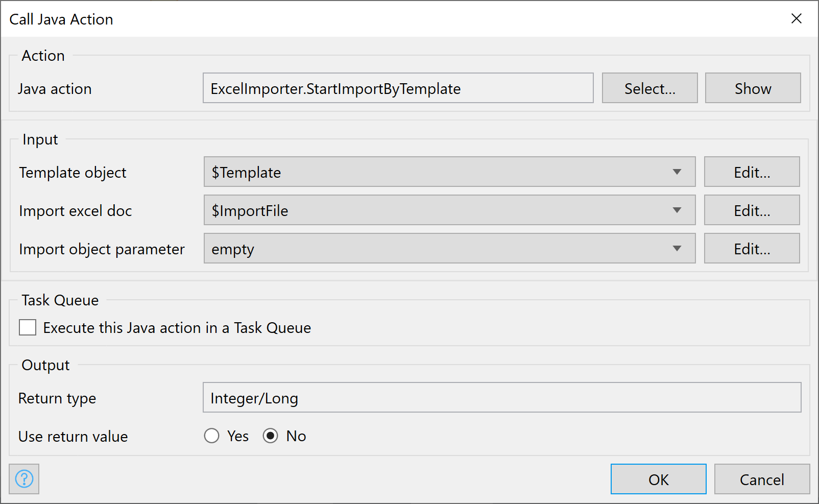Select Yes for Use return value
This screenshot has height=504, width=819.
211,436
